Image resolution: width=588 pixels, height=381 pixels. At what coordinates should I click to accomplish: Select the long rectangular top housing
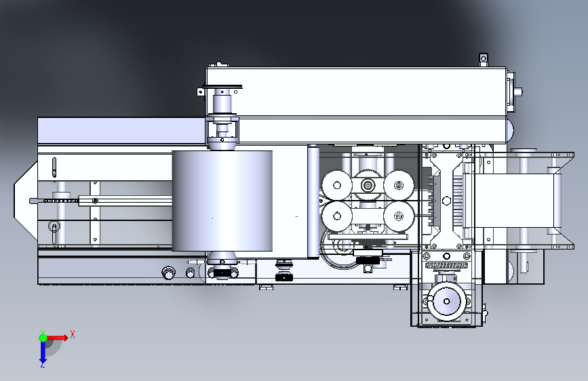click(x=356, y=92)
